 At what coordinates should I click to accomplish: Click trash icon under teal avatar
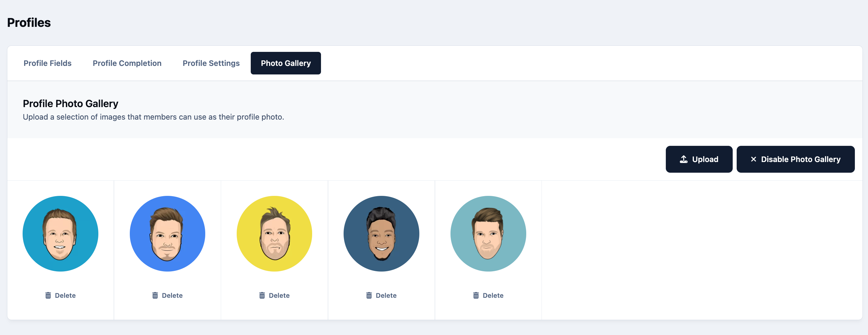tap(48, 295)
